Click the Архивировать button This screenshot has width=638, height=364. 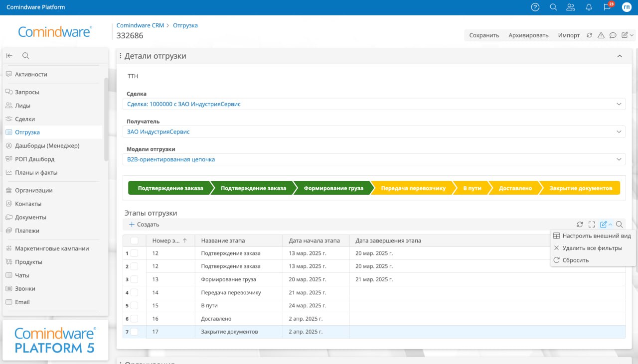pyautogui.click(x=528, y=35)
